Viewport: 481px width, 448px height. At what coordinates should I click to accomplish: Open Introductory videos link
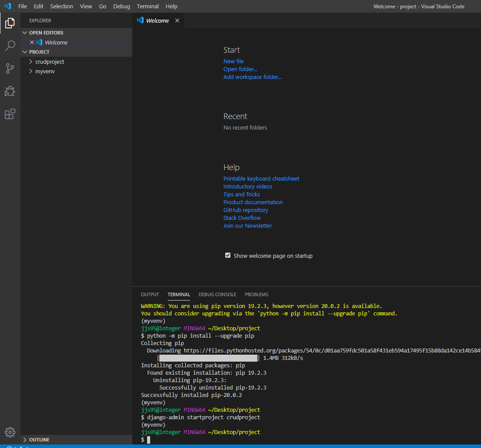[247, 186]
